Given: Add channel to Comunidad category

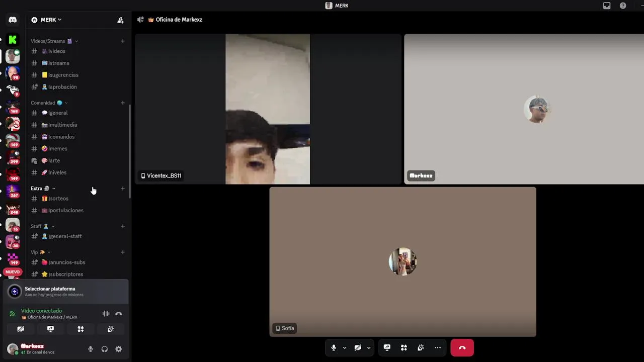Looking at the screenshot, I should tap(123, 103).
